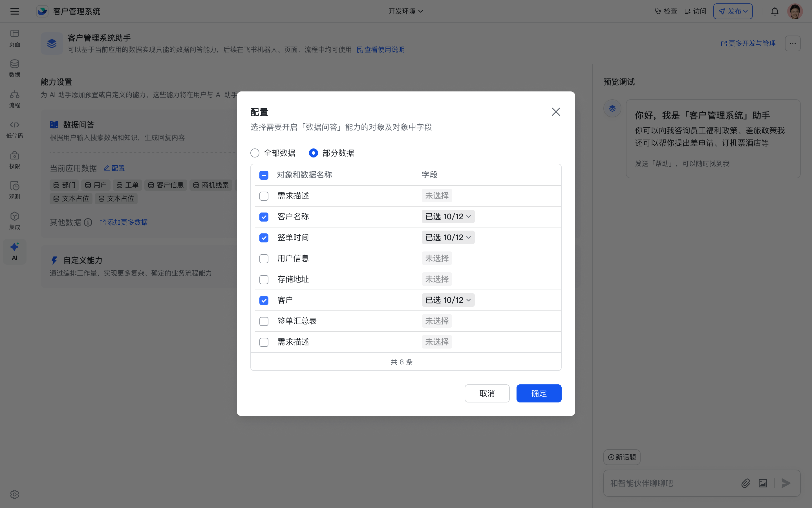Click the 客户管理系统 app logo

pyautogui.click(x=42, y=11)
